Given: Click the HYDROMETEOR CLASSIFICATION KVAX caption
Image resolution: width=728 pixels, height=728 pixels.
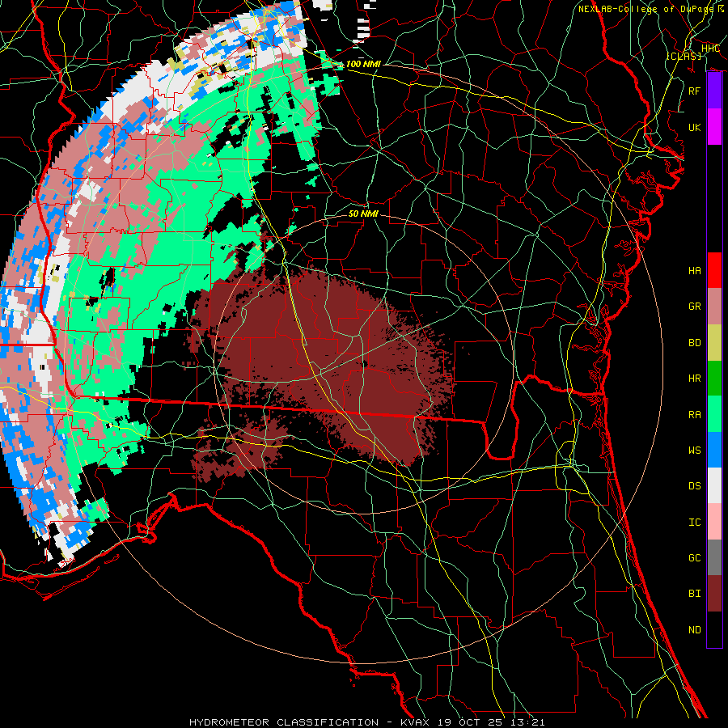Looking at the screenshot, I should [366, 722].
